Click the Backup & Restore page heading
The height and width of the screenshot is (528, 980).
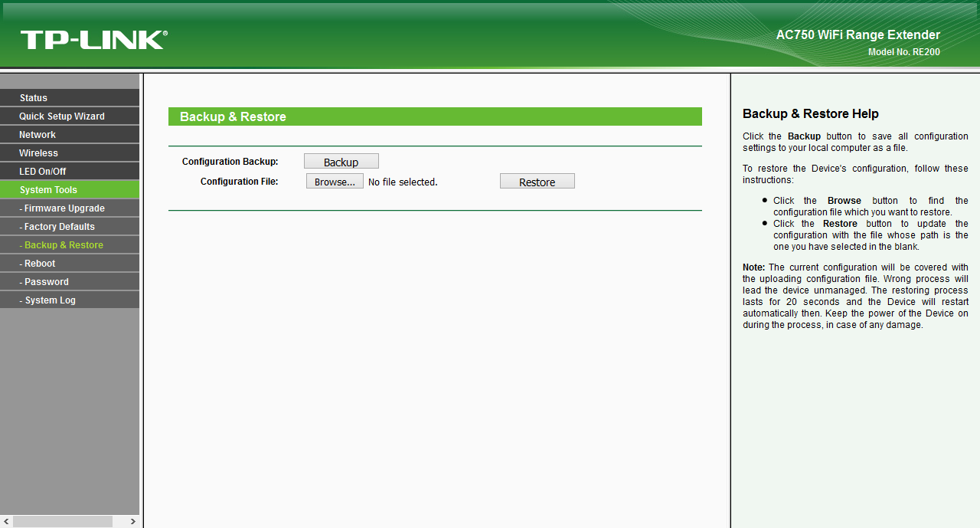(233, 116)
